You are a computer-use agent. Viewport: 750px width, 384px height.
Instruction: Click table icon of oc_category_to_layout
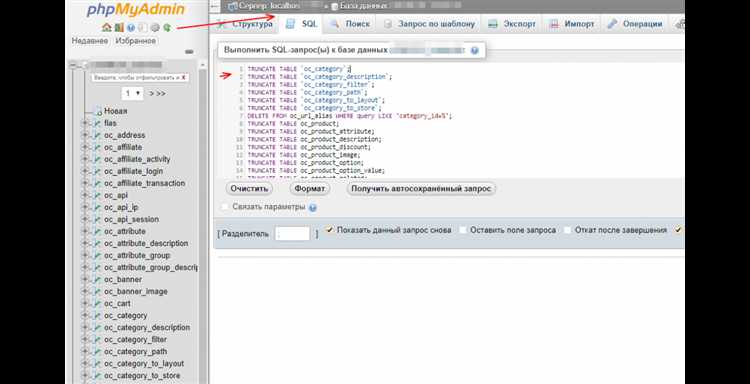pos(98,364)
